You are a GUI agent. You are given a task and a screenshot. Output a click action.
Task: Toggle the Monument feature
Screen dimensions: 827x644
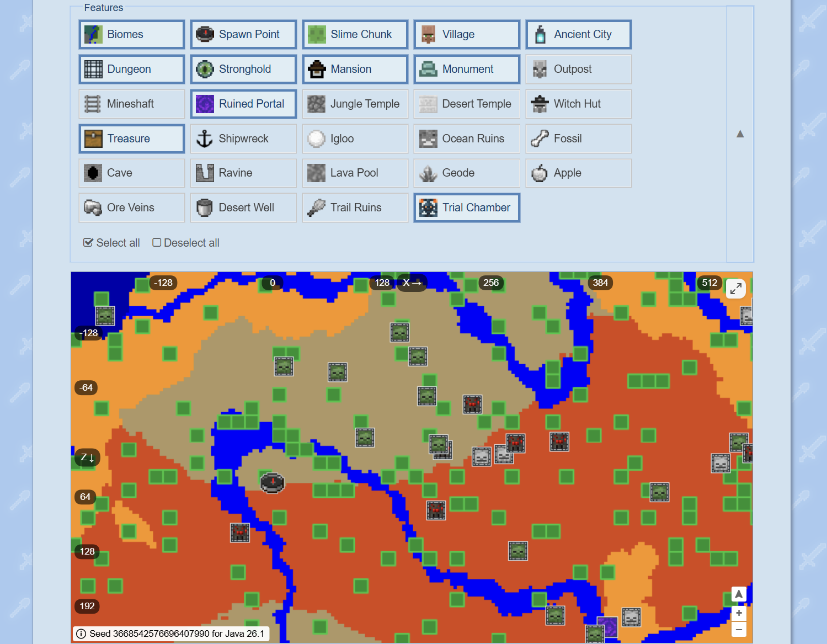pyautogui.click(x=467, y=69)
